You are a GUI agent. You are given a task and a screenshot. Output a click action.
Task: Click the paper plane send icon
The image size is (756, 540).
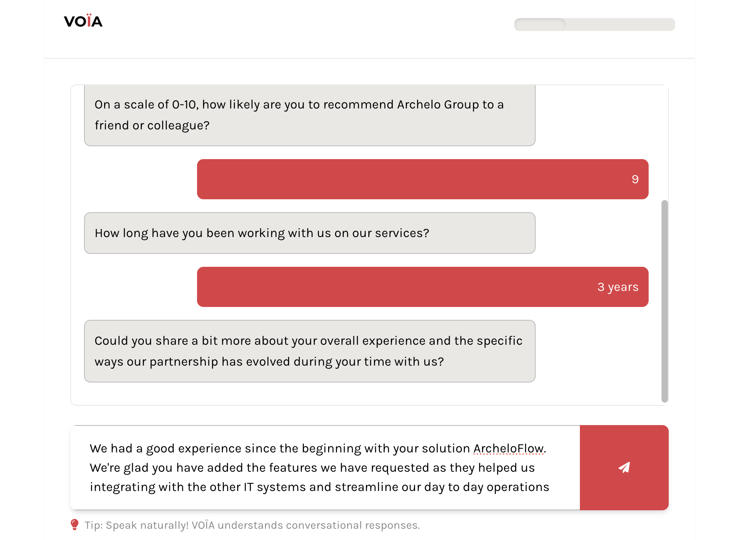pos(624,467)
